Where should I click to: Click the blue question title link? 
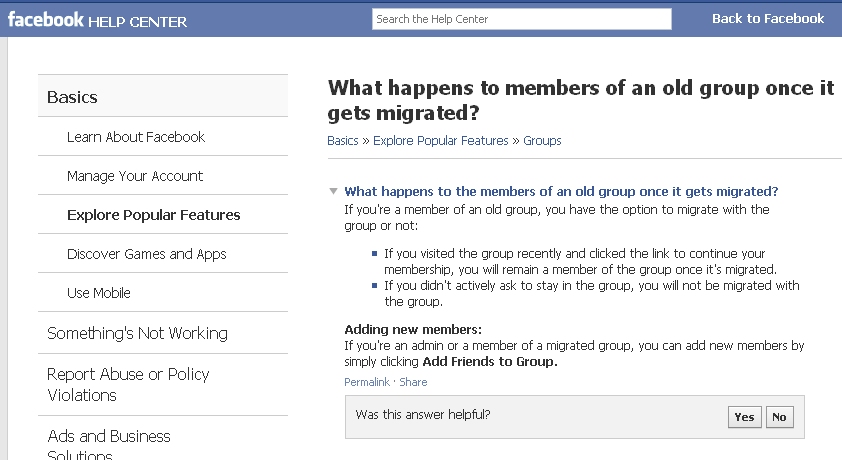pyautogui.click(x=561, y=192)
